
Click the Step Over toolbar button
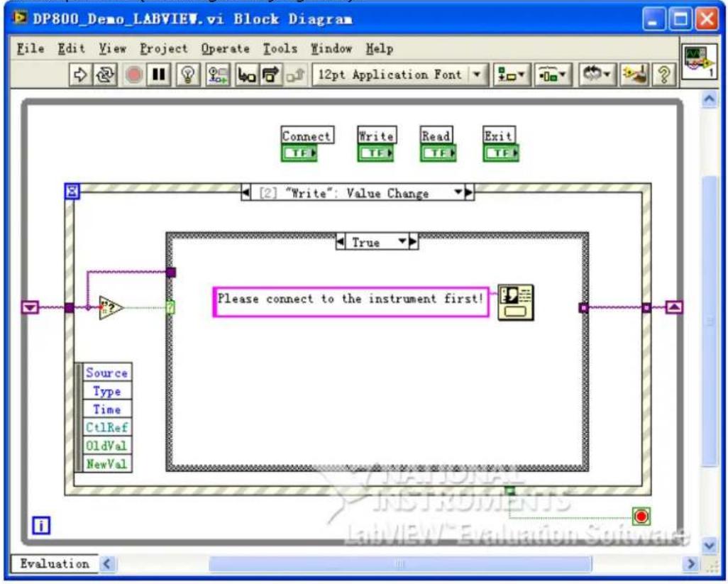270,75
